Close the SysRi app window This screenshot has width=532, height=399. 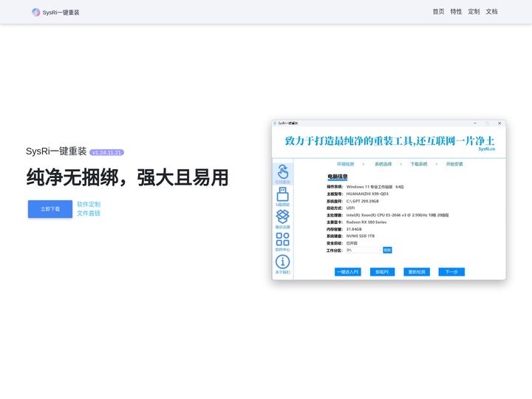(x=499, y=123)
